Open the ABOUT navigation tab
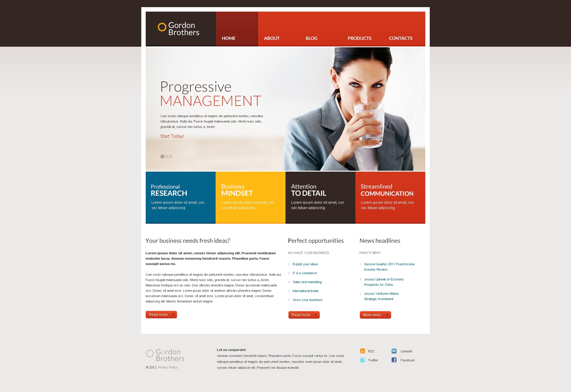The width and height of the screenshot is (571, 392). 272,38
